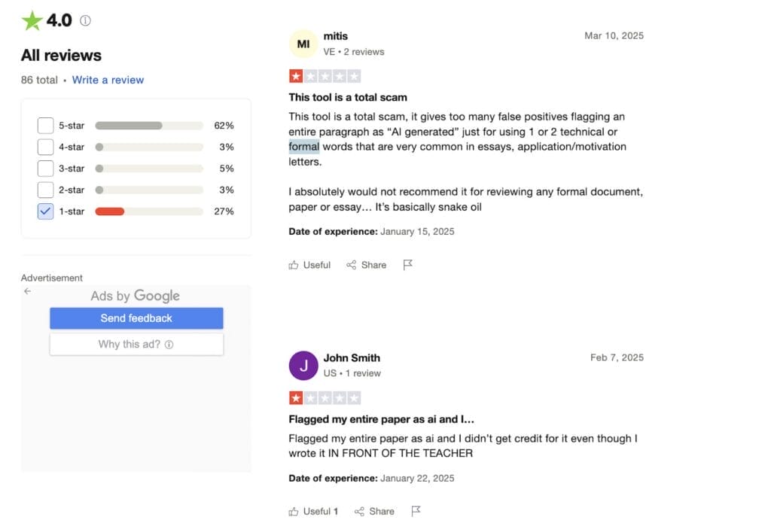
Task: Open the Write a review link
Action: point(108,80)
